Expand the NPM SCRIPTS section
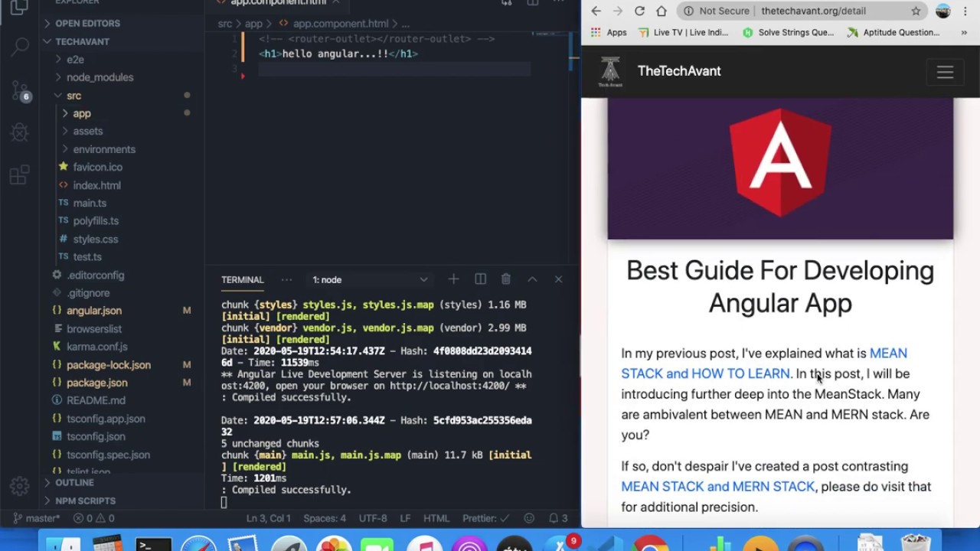The height and width of the screenshot is (551, 980). [85, 500]
